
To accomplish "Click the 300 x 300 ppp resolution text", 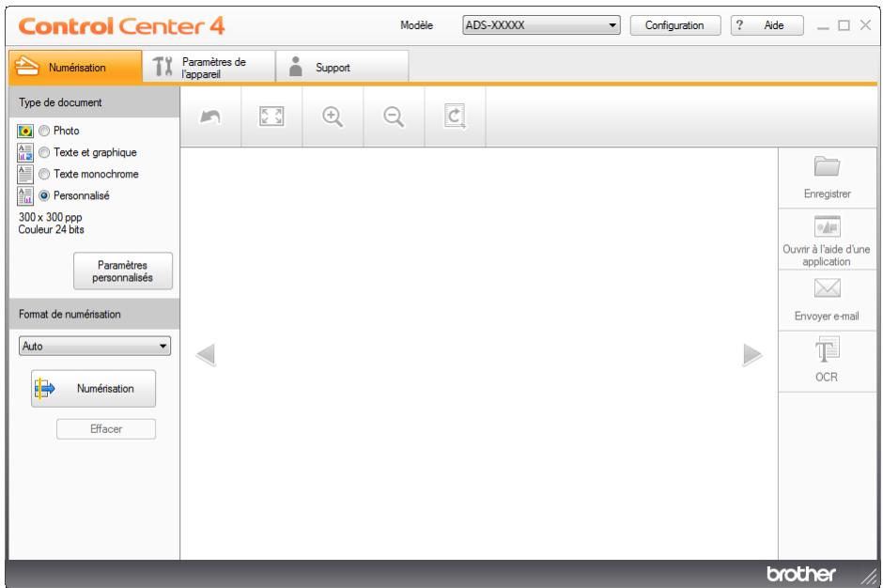I will tap(50, 217).
